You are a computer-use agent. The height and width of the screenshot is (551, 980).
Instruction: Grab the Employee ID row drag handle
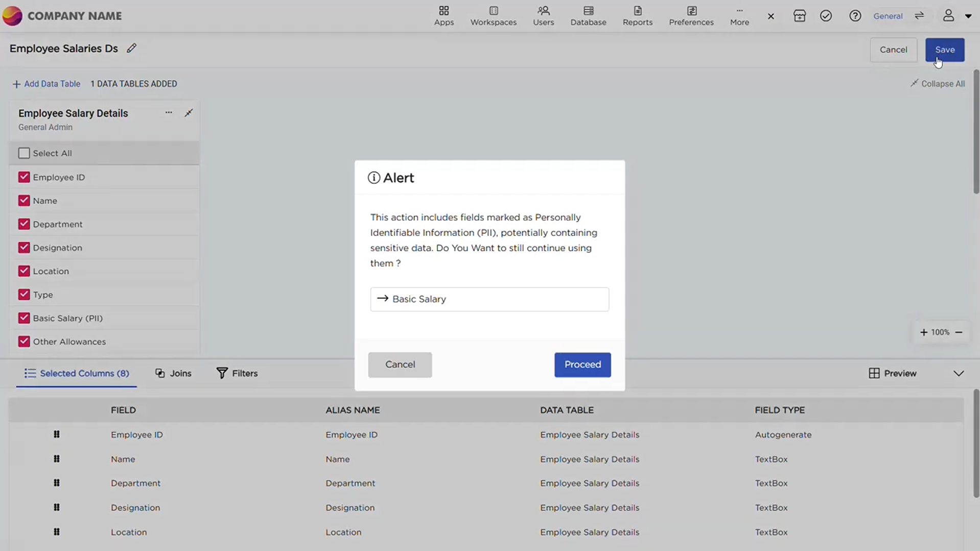(57, 435)
